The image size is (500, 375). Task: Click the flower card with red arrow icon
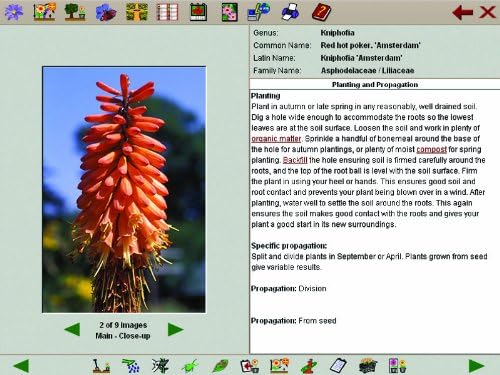(x=250, y=366)
